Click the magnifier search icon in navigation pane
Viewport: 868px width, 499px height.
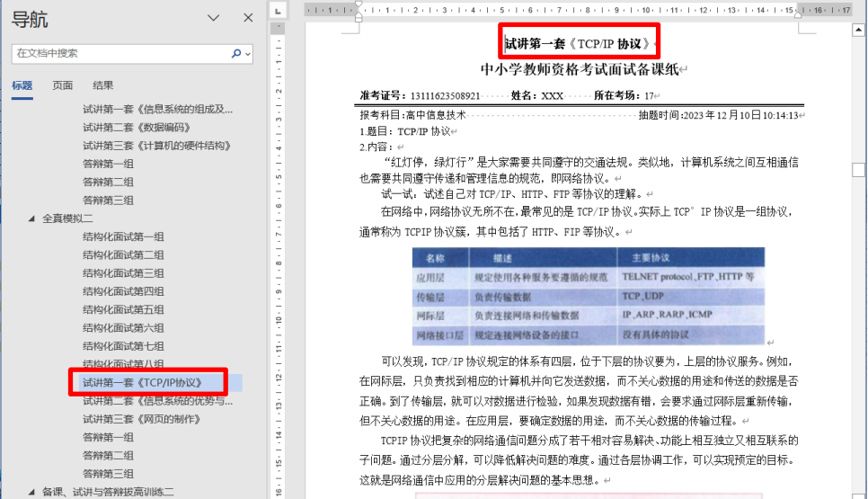click(236, 54)
